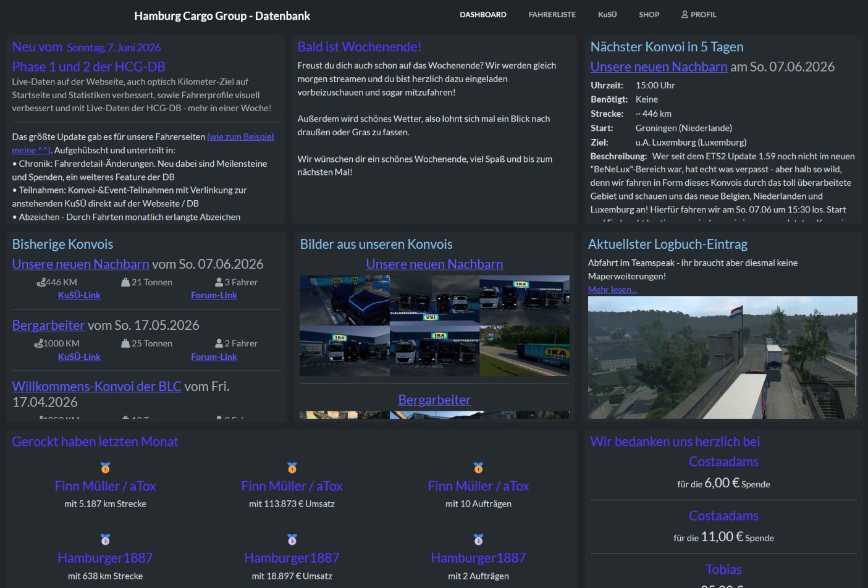The width and height of the screenshot is (868, 588).
Task: Click 'Gerockt haben letzten Monat' heading
Action: [x=95, y=442]
